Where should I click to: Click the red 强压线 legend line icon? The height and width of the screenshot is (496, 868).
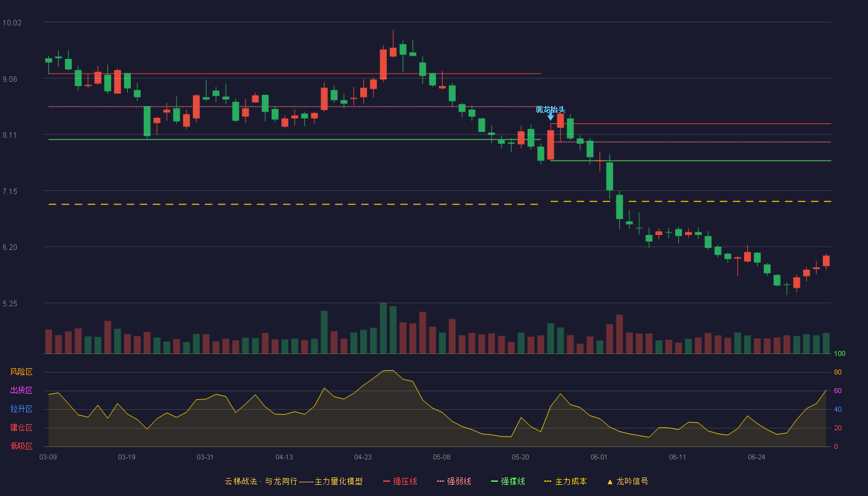[387, 481]
